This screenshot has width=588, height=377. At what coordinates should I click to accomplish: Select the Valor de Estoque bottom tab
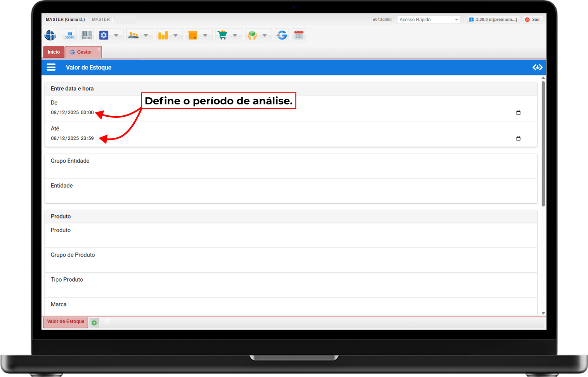tap(65, 322)
